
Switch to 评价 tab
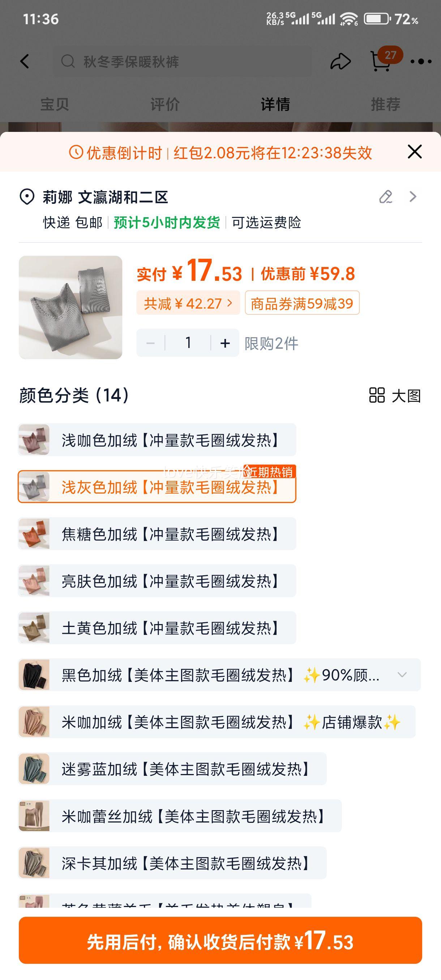tap(165, 104)
